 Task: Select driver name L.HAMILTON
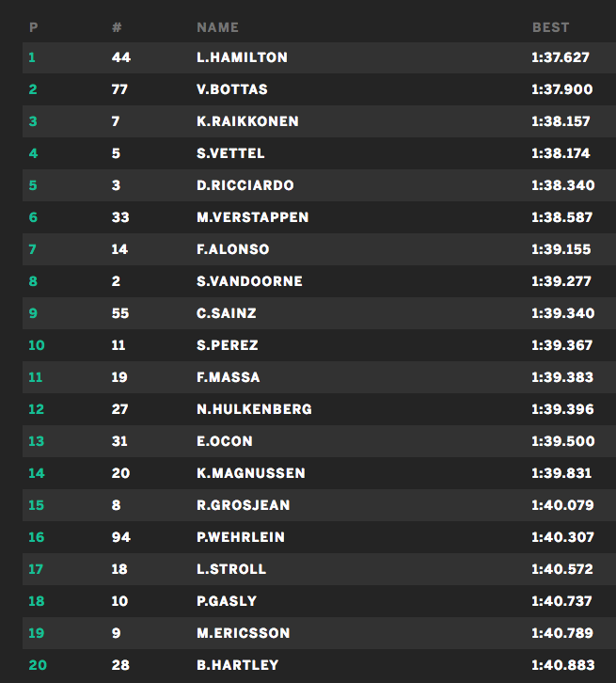point(242,57)
